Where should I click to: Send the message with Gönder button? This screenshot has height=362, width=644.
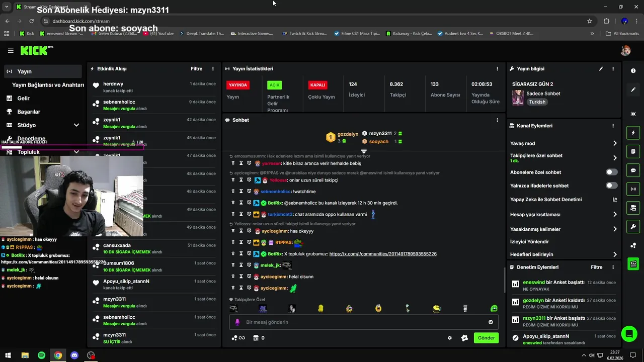click(486, 338)
